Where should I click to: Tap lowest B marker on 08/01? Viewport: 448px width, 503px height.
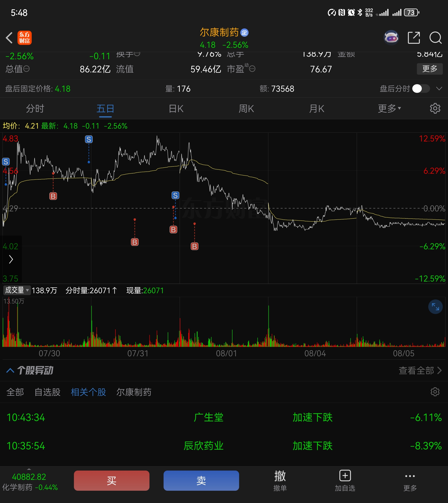click(194, 246)
